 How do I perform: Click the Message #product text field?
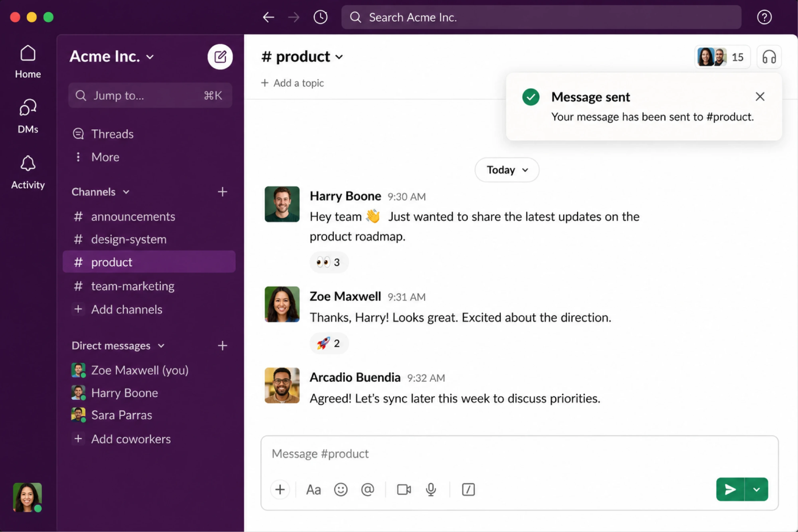(x=519, y=454)
